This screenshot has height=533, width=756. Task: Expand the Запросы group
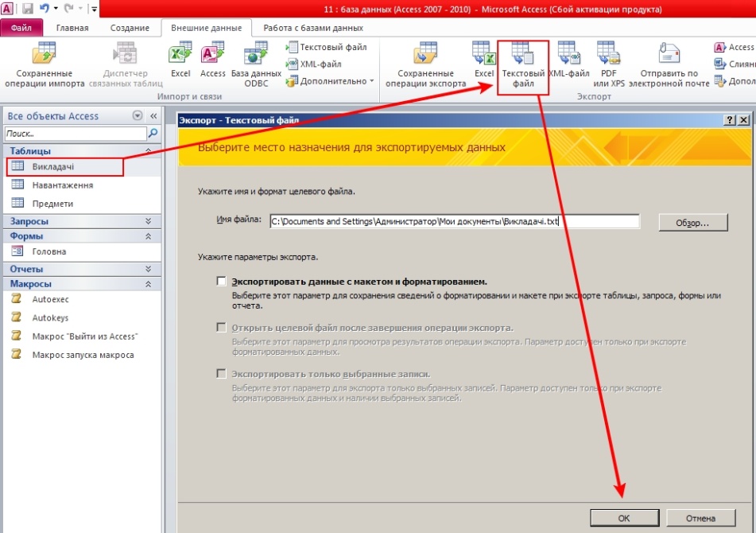148,221
